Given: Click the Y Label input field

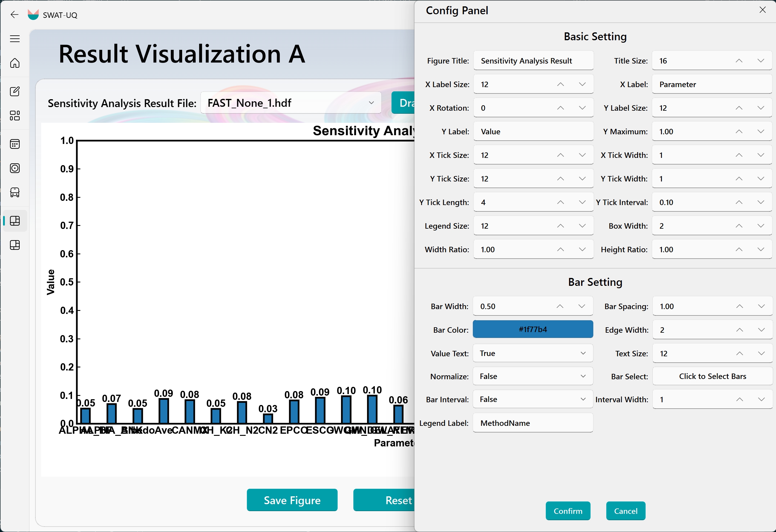Looking at the screenshot, I should 533,132.
